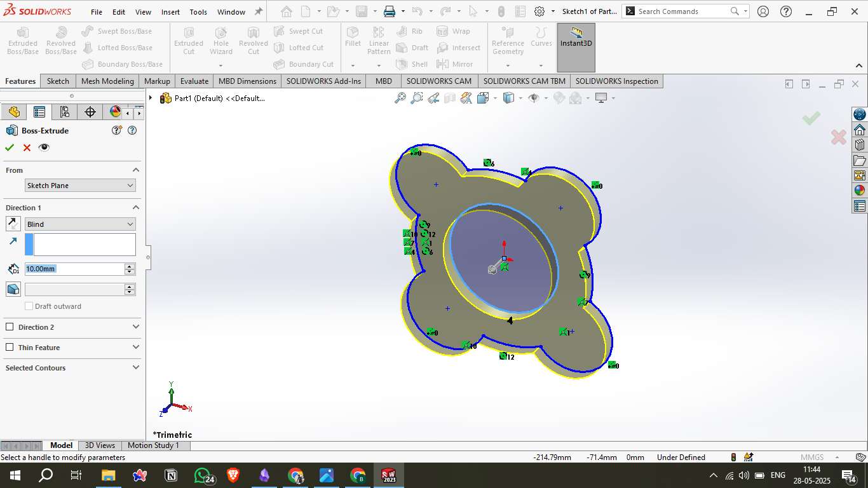Switch to the Evaluate tab

pos(194,81)
